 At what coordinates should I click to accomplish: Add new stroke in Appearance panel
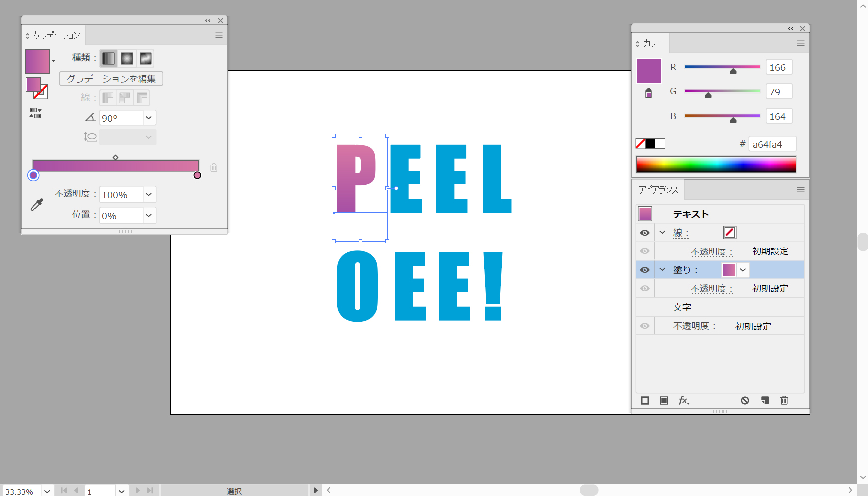645,400
